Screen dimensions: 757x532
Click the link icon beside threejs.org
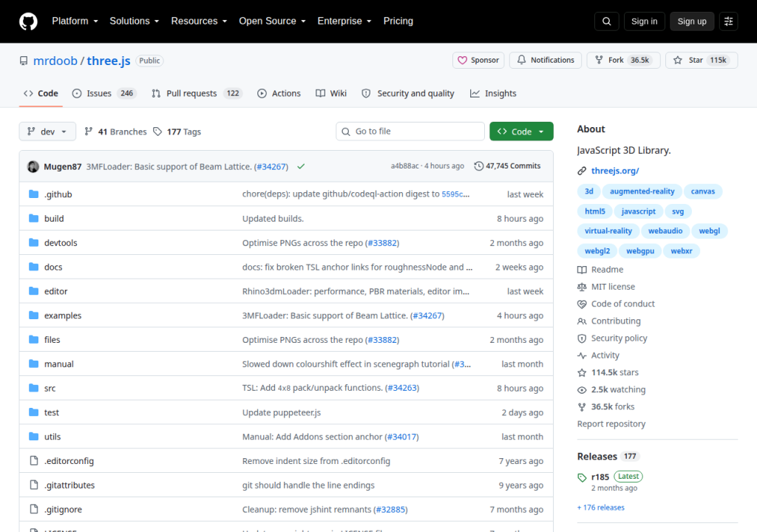pos(582,171)
